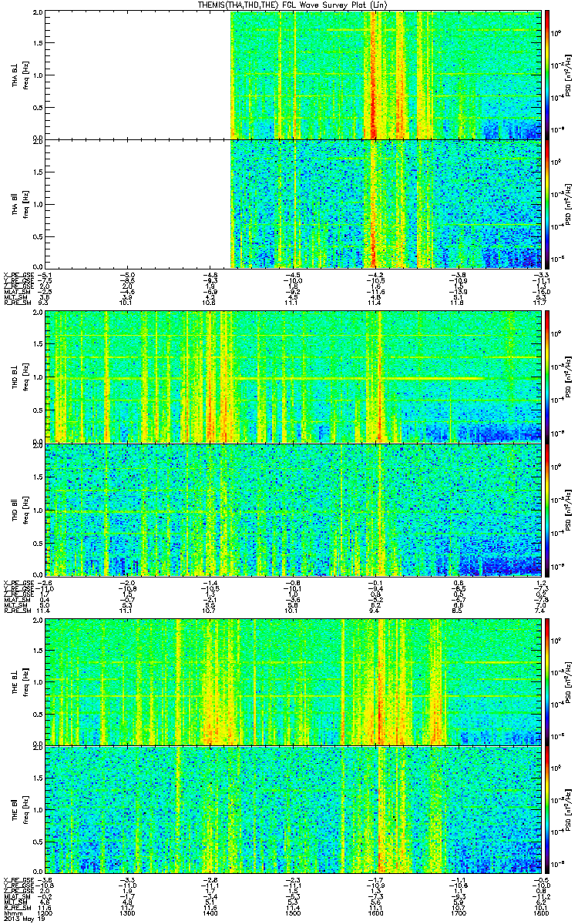Click the 'THE Bll freq [Hz]' axis label
Screen dimensions: 578x924
click(19, 808)
